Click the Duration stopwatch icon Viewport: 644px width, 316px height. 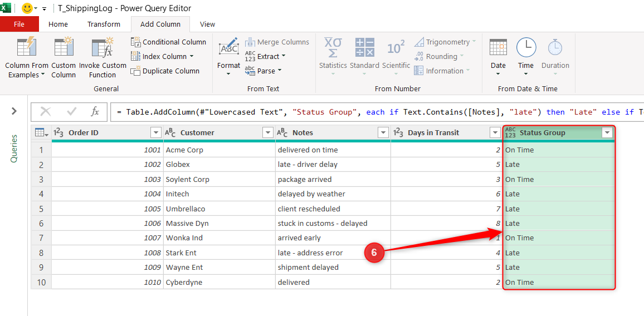tap(555, 47)
